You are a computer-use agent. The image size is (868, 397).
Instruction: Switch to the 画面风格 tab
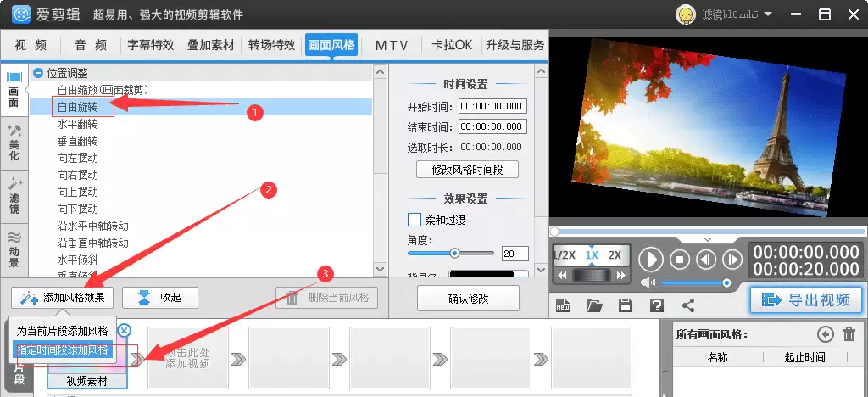(x=331, y=46)
